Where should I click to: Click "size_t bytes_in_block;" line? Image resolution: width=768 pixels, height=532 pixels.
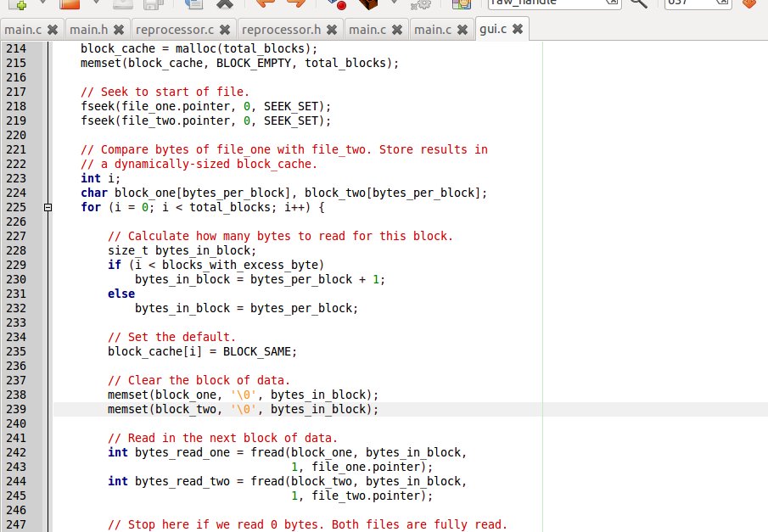[182, 250]
